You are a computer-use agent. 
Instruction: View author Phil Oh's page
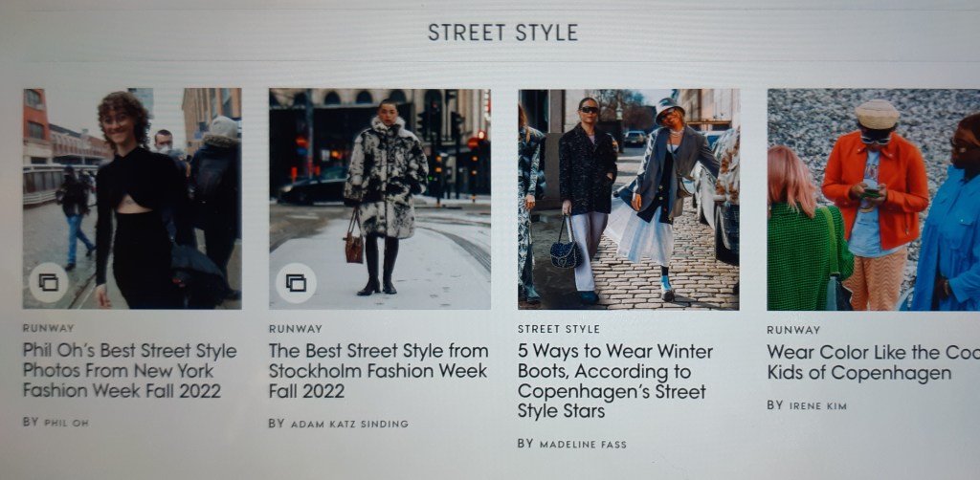pos(66,423)
